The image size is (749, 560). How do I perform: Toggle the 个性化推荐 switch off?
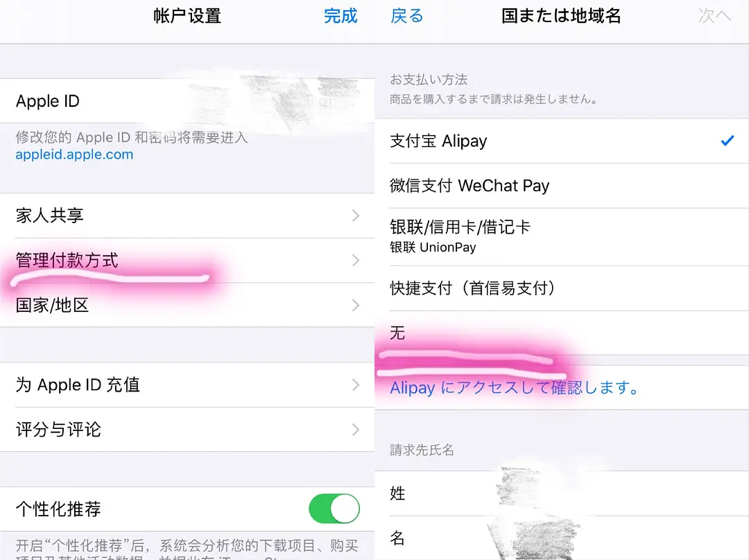[334, 509]
